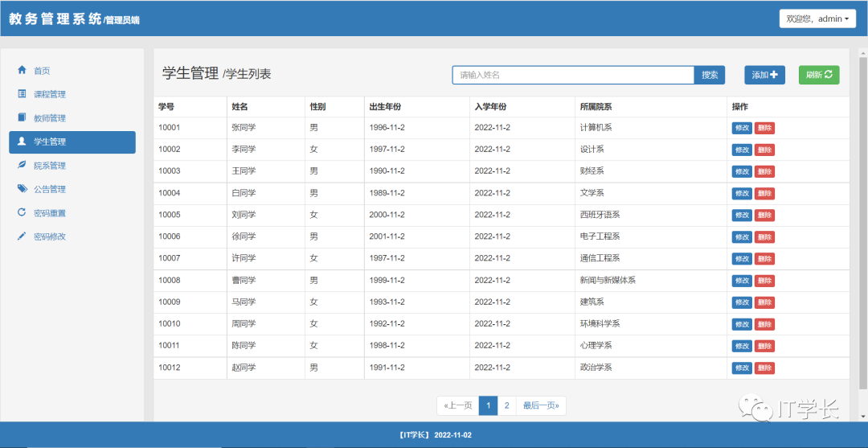The height and width of the screenshot is (448, 868).
Task: Open 课程管理 in the sidebar
Action: (72, 94)
